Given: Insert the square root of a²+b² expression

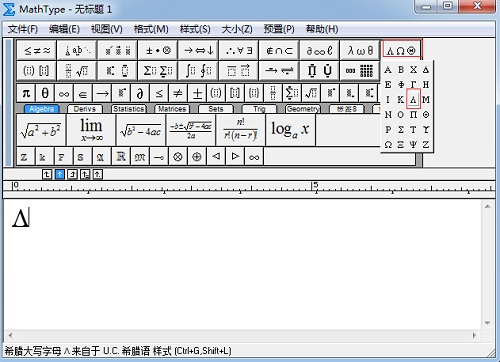Looking at the screenshot, I should tap(41, 130).
